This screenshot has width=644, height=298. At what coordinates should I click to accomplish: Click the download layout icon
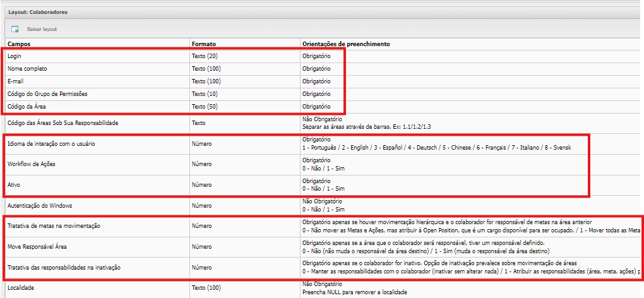click(15, 29)
